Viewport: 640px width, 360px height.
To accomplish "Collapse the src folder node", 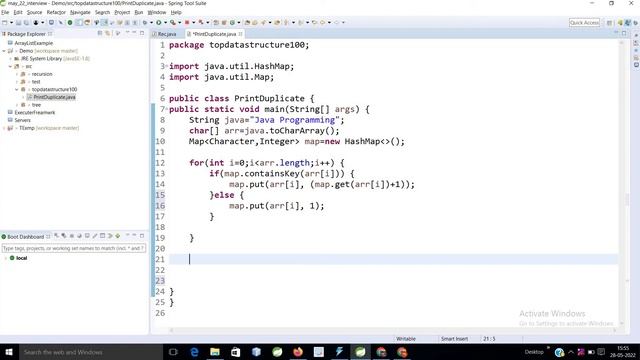I will [x=11, y=67].
